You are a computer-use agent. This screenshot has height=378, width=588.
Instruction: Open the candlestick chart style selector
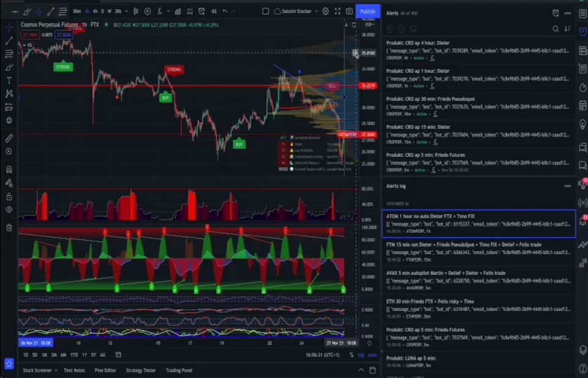136,12
